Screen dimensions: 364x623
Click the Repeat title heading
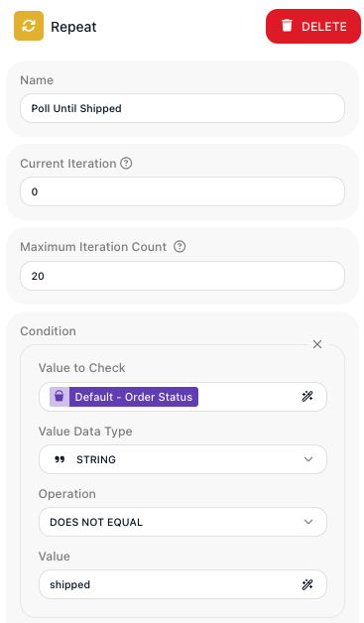pyautogui.click(x=73, y=27)
